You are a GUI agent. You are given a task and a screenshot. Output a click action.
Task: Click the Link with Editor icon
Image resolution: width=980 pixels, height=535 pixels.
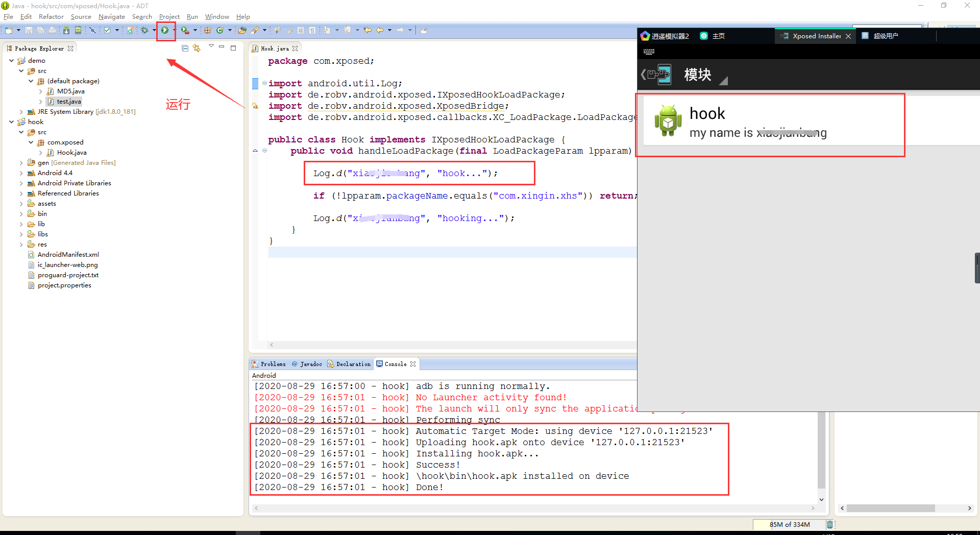tap(197, 48)
